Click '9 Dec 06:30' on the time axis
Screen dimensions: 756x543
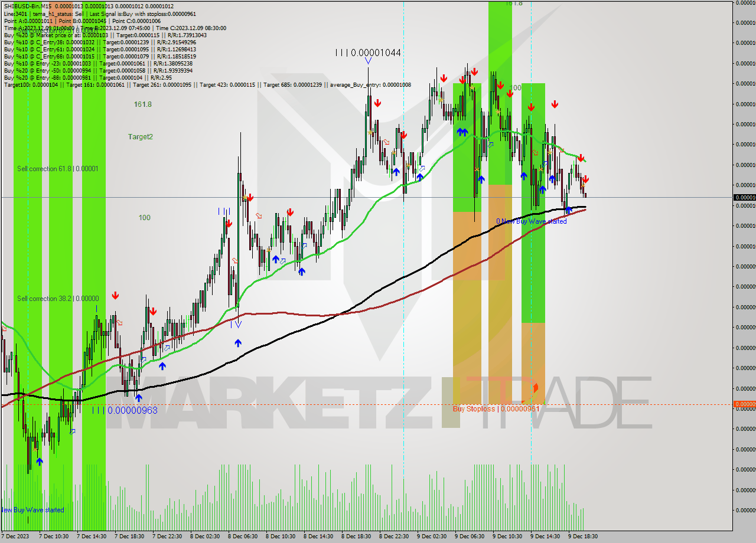click(469, 537)
